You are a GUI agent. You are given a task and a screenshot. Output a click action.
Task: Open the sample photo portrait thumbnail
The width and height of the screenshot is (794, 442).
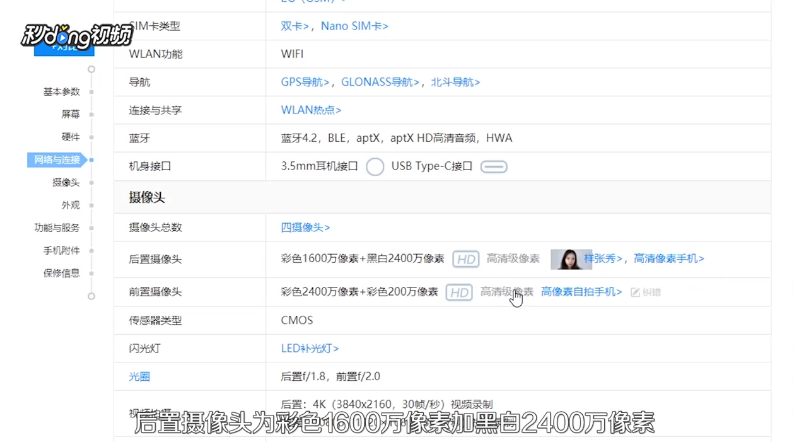pyautogui.click(x=571, y=259)
